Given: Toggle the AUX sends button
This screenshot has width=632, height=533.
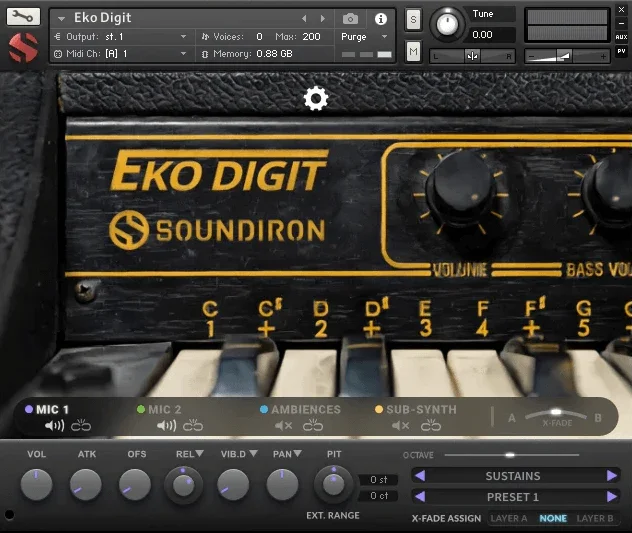Looking at the screenshot, I should 621,37.
